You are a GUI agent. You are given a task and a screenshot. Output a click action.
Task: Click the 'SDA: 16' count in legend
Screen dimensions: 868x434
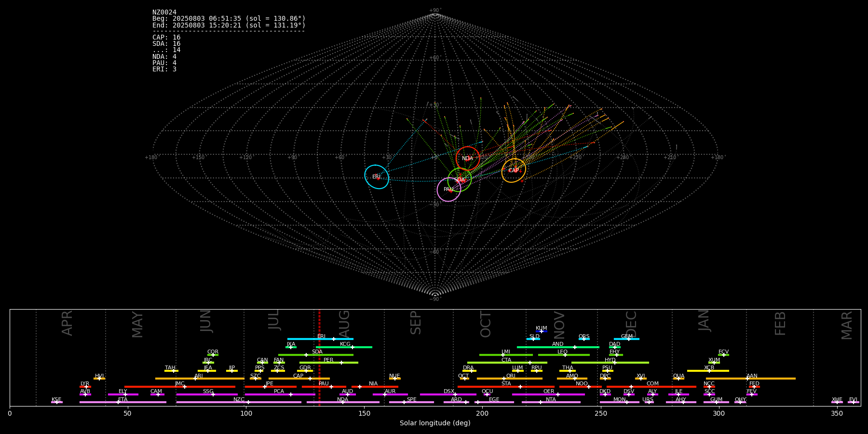pyautogui.click(x=166, y=43)
